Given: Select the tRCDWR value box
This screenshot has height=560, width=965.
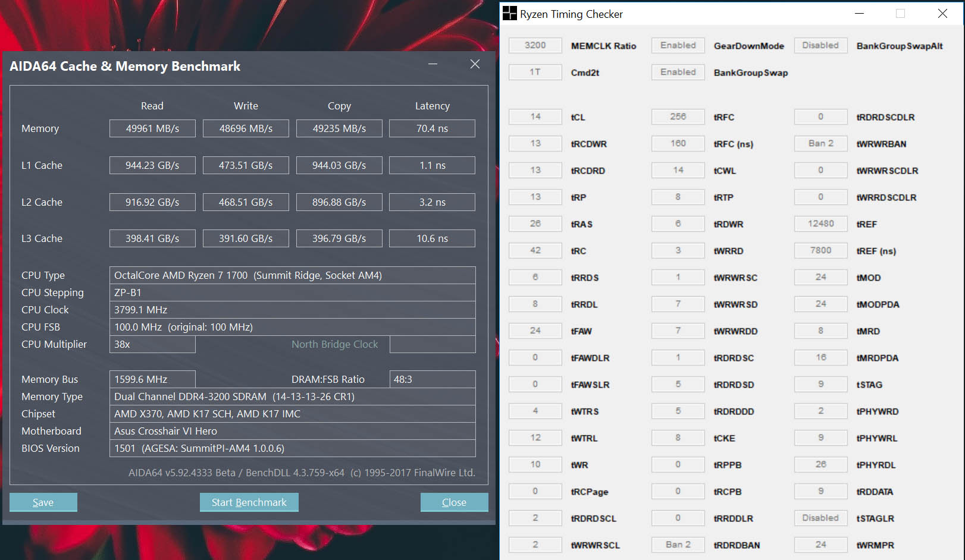Looking at the screenshot, I should [x=535, y=143].
